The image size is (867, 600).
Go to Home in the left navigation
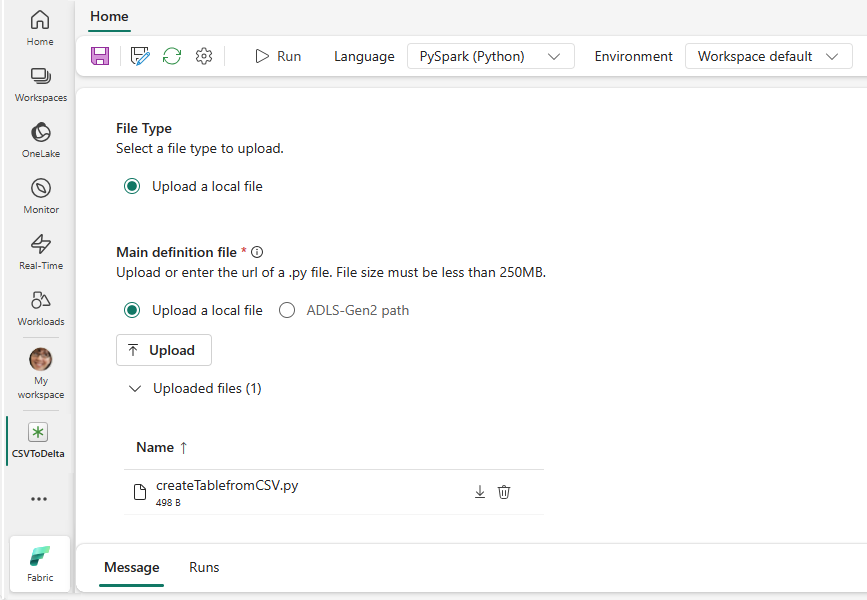pyautogui.click(x=40, y=28)
